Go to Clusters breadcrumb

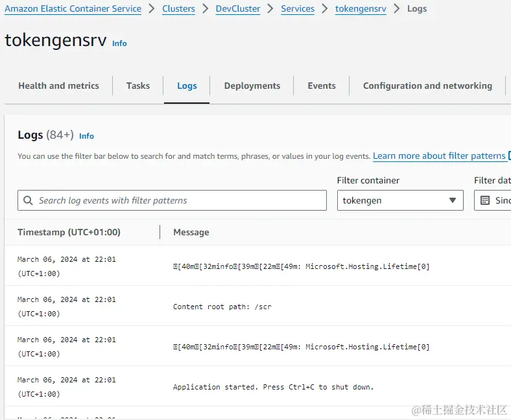(x=178, y=9)
